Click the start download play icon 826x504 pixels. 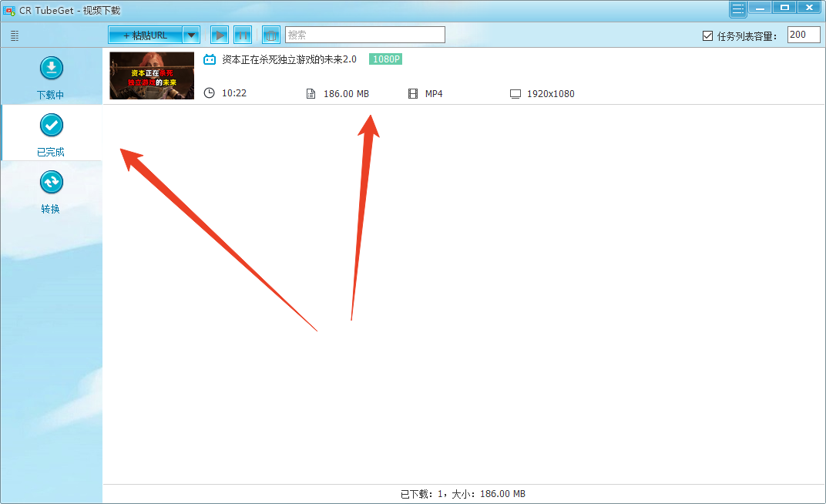(219, 35)
